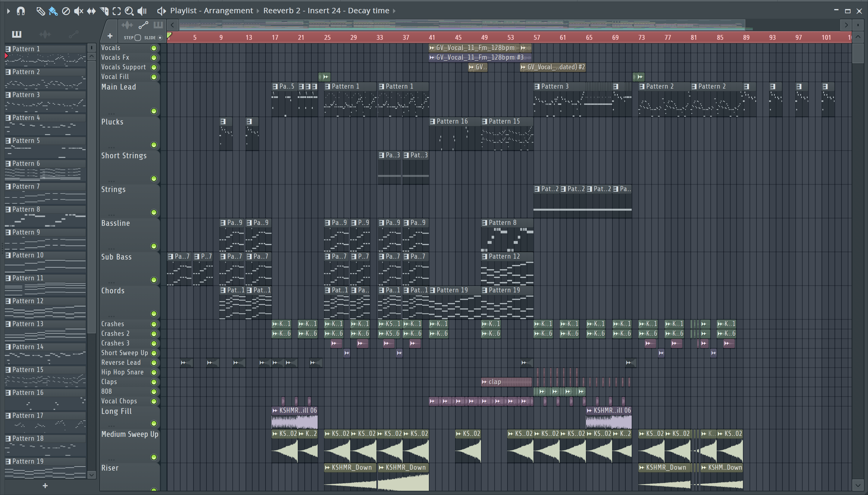Screen dimensions: 868x495
Task: Select the Mute tool
Action: click(x=78, y=11)
